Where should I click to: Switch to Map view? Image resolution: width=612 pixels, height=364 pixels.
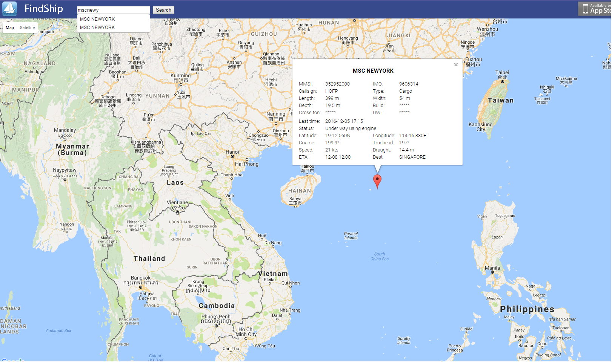10,28
